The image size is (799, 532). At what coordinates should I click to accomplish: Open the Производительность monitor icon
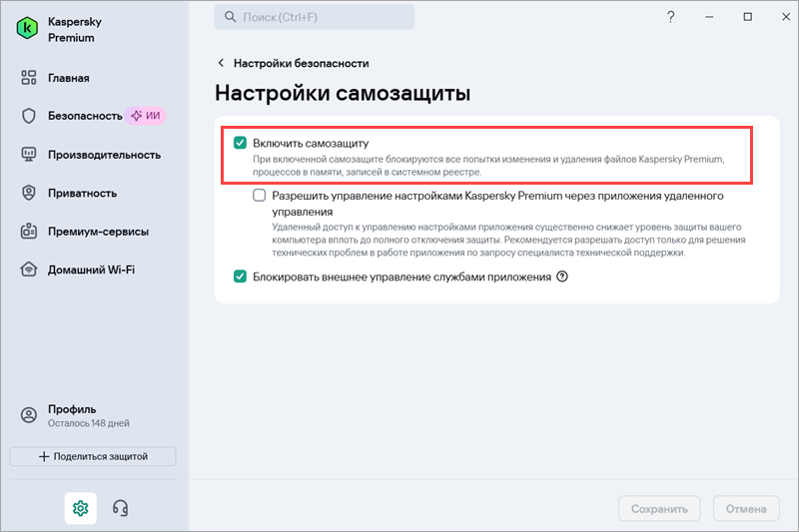click(x=29, y=155)
